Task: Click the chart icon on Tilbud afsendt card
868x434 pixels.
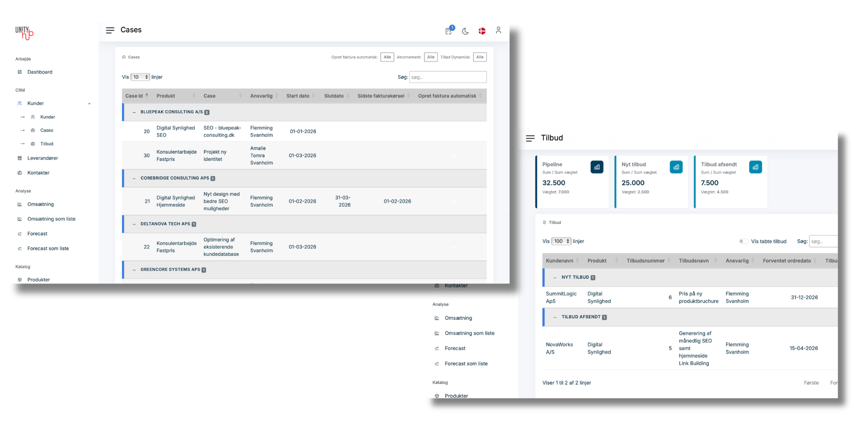Action: click(x=755, y=167)
